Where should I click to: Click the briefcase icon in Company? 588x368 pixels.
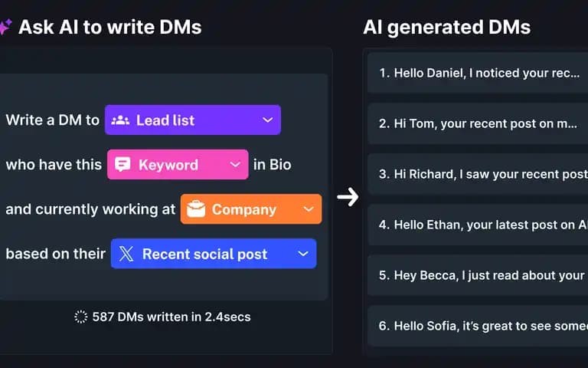tap(196, 209)
